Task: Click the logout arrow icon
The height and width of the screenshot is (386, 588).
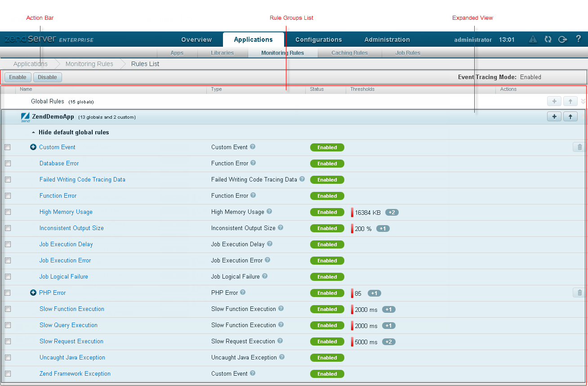Action: 562,40
